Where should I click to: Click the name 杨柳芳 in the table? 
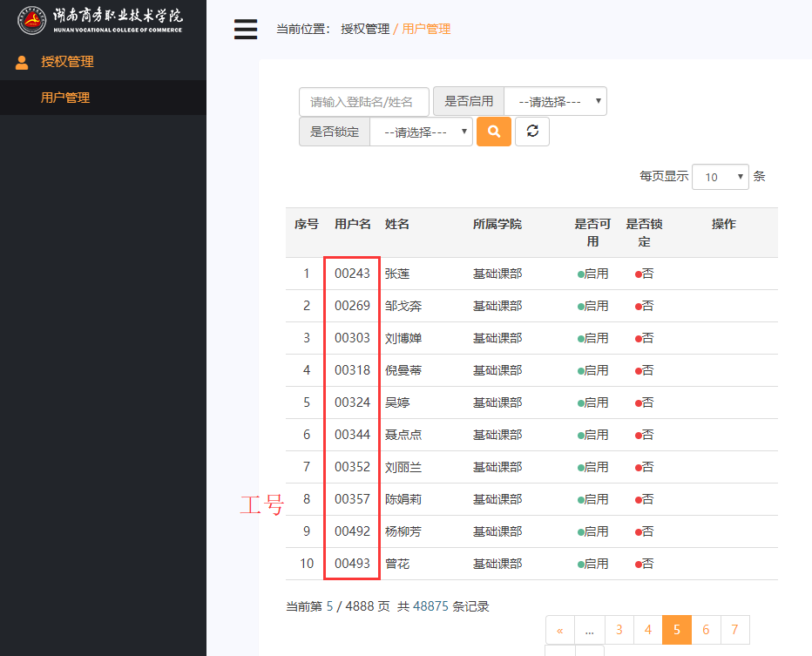tap(403, 531)
